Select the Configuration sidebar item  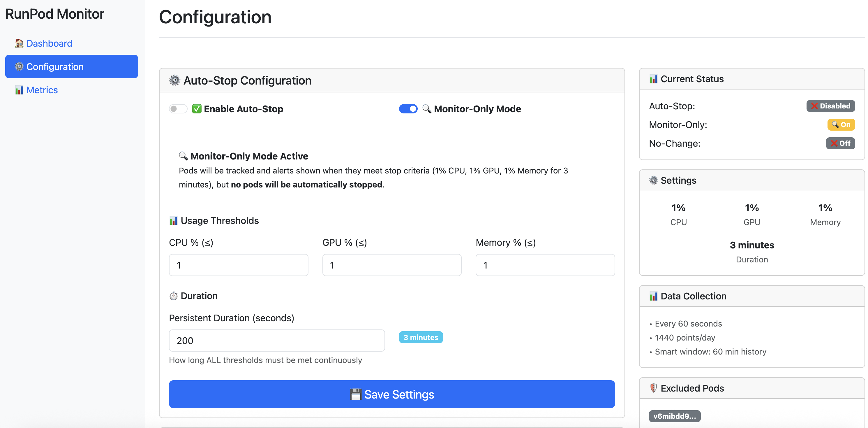[71, 66]
